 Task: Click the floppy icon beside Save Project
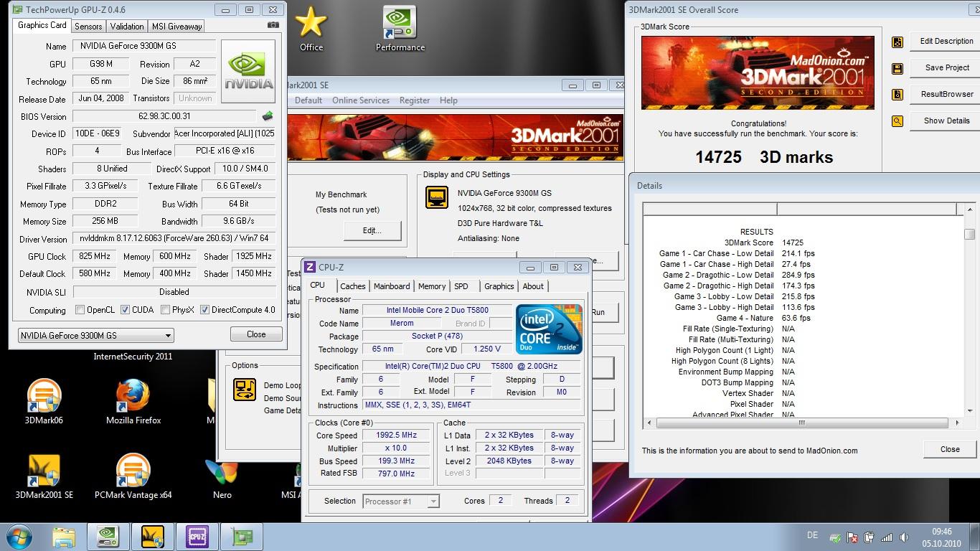(897, 68)
